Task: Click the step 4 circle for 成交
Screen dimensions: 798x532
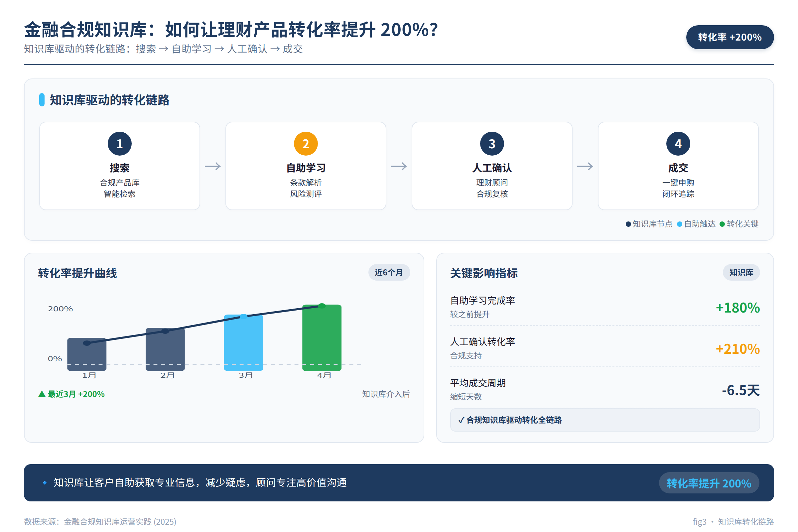Action: tap(678, 144)
